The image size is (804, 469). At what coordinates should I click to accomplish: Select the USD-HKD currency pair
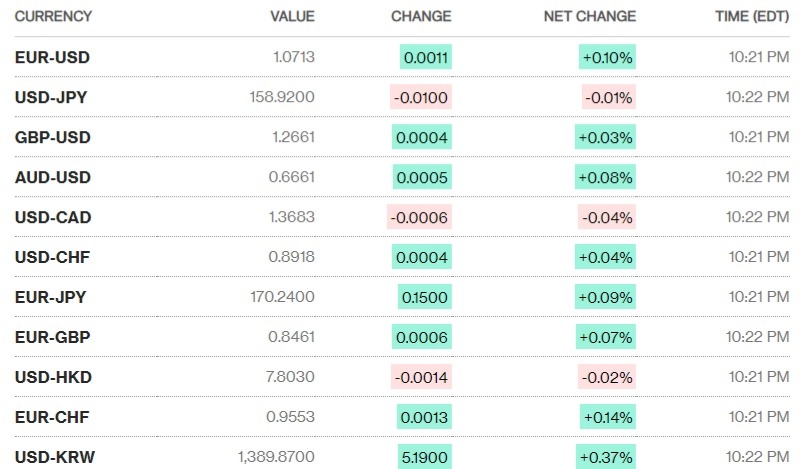point(53,377)
